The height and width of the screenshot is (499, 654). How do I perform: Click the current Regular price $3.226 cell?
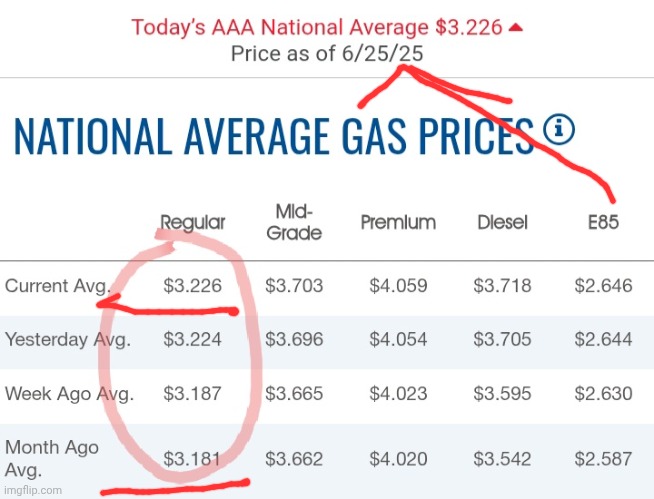tap(192, 286)
